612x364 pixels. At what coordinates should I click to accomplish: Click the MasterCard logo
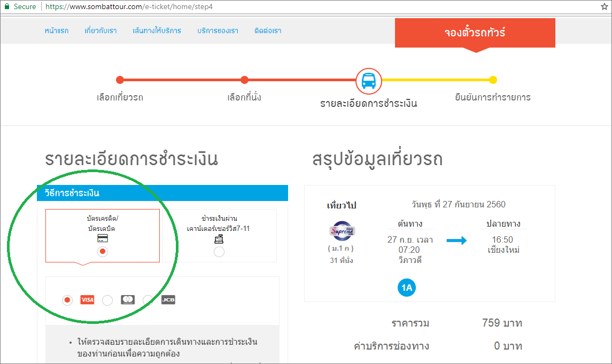pyautogui.click(x=128, y=300)
